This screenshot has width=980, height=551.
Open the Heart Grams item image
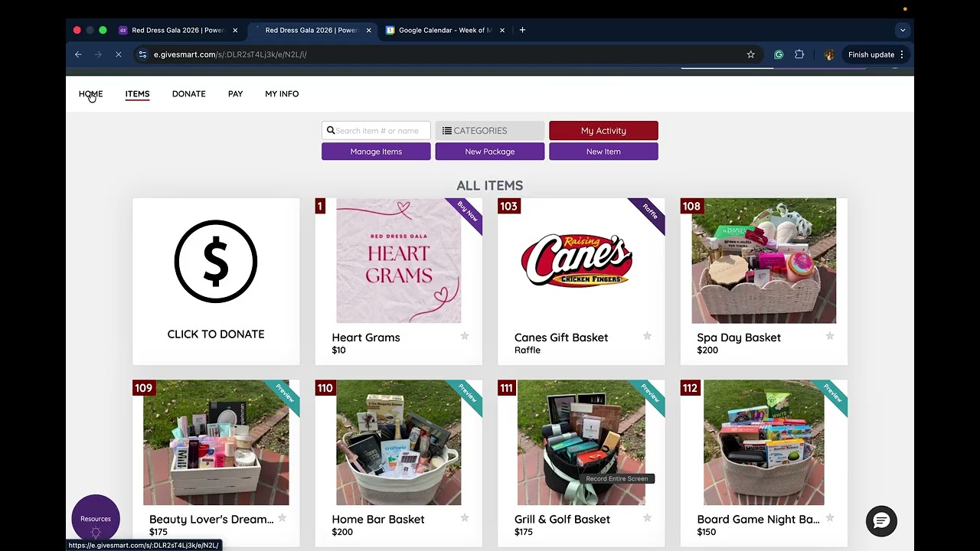399,261
